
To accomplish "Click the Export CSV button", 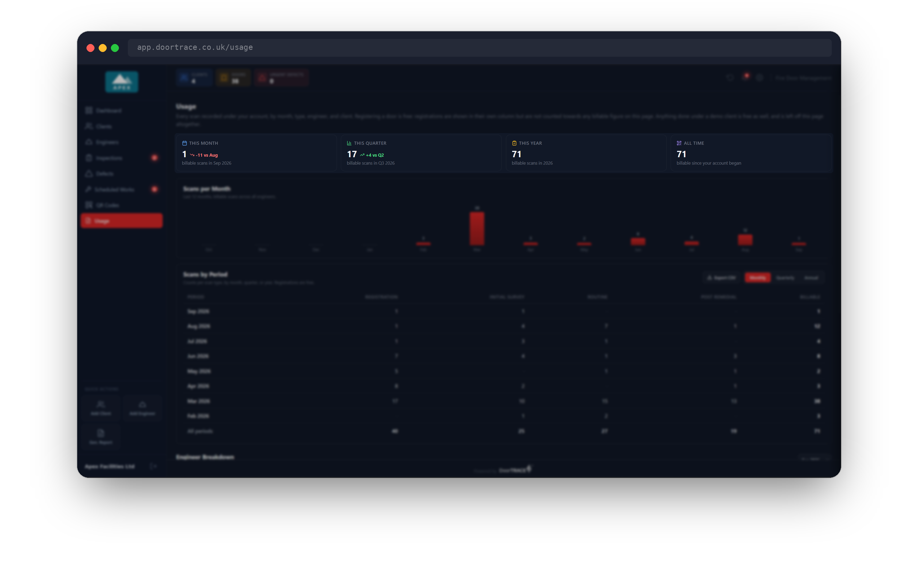I will 721,278.
